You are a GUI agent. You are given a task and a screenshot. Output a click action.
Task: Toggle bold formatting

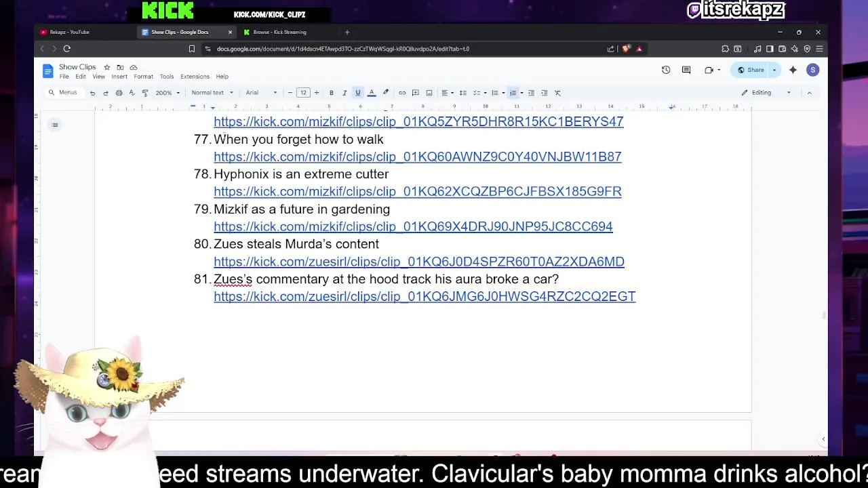(x=331, y=93)
